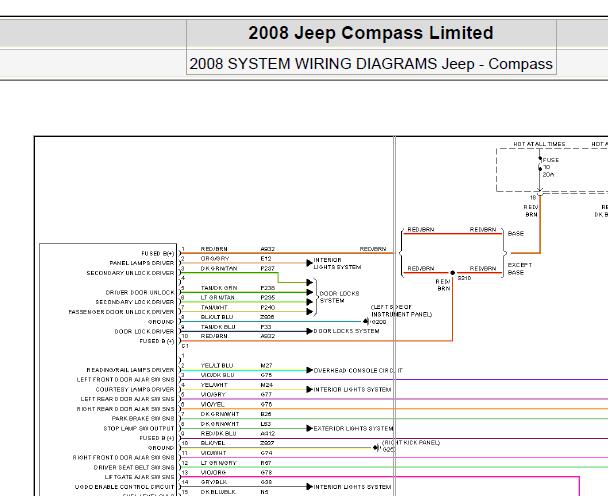Click the 'EXTERIOR LIGHTS SYSTEM' label

(x=353, y=429)
